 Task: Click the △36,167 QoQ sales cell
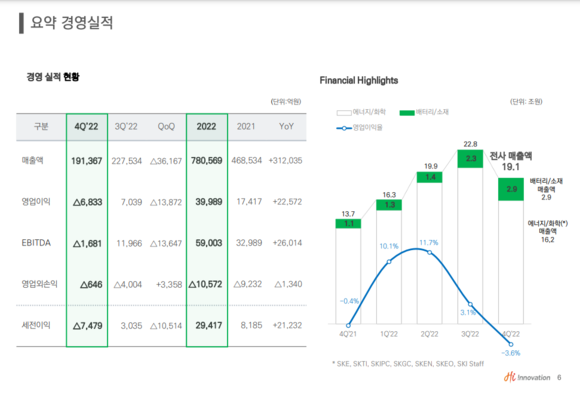(x=166, y=161)
